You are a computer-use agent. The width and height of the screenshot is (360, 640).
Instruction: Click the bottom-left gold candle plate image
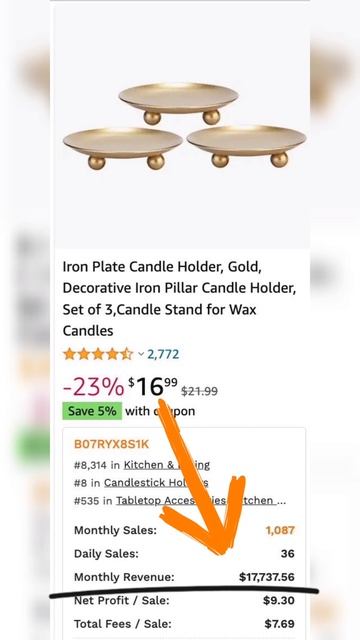(123, 147)
